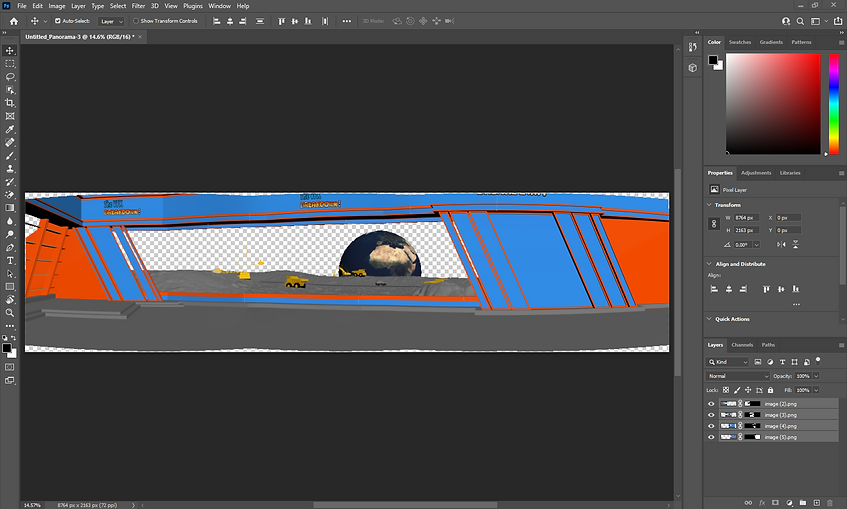Screen dimensions: 847x509
Task: Hide the image (2).png layer
Action: pyautogui.click(x=712, y=403)
